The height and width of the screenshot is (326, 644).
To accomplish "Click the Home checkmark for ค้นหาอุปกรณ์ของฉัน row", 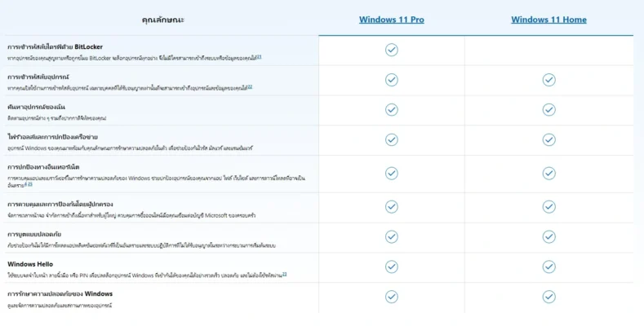I will click(549, 110).
